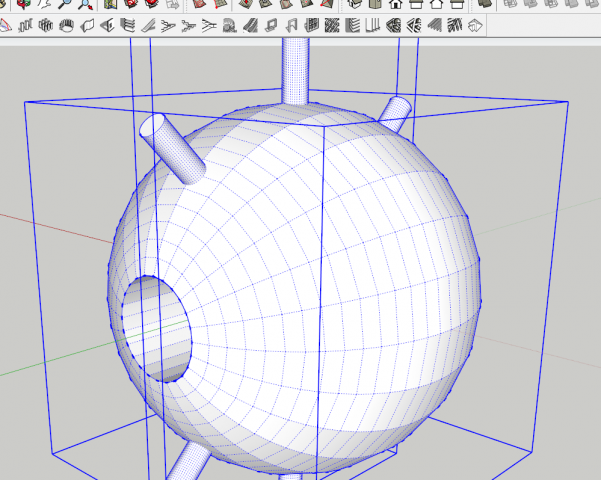Select the vertical cylinder above the sphere
Viewport: 601px width, 480px height.
295,71
